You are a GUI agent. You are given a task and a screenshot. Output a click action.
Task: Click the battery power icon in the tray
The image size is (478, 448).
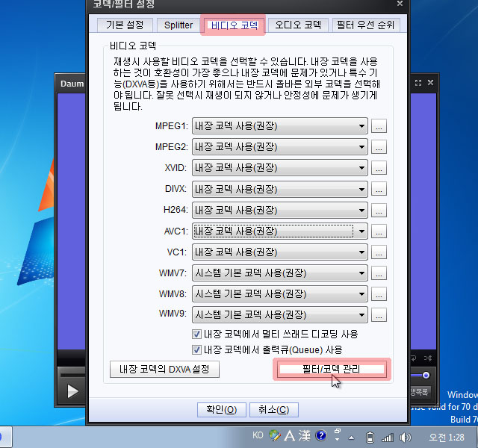(x=370, y=437)
